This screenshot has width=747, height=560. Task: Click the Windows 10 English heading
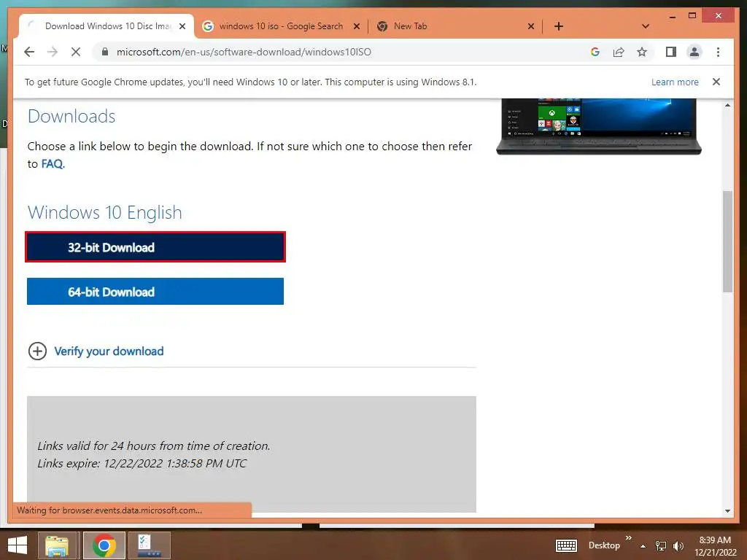point(105,212)
